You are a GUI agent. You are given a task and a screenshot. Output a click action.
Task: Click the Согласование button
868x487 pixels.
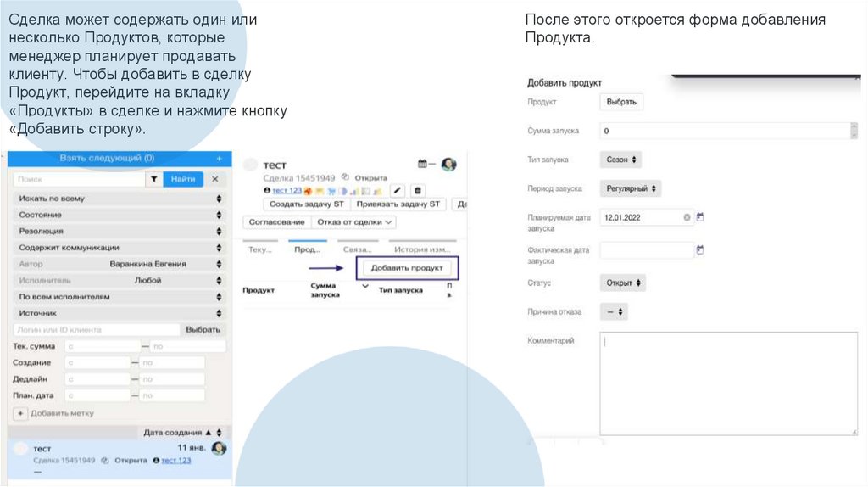click(x=277, y=222)
